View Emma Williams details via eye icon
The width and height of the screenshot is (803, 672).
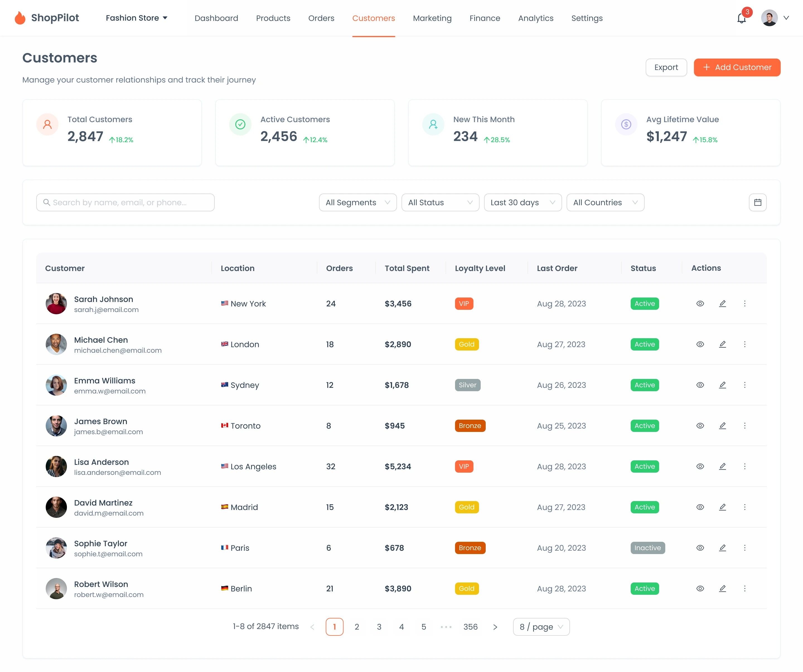(x=700, y=385)
